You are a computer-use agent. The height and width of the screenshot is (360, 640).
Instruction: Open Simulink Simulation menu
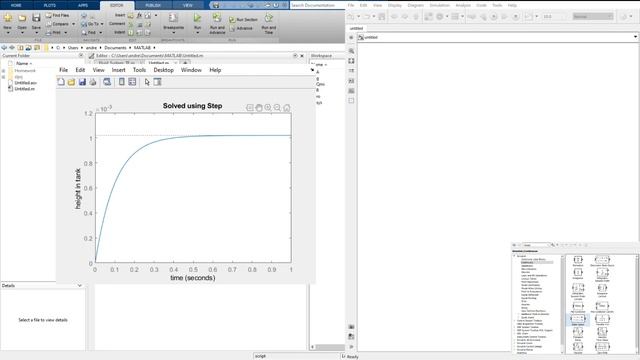pos(439,5)
